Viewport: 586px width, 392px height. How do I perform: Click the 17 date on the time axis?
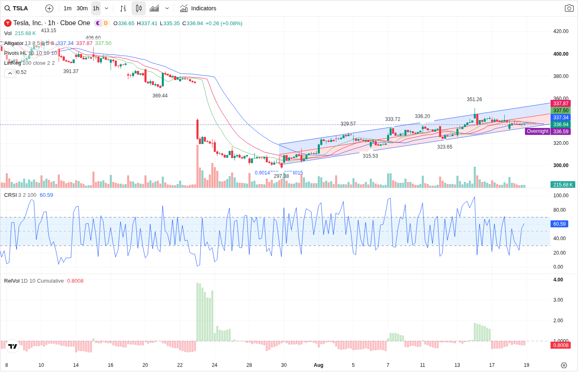coord(492,365)
